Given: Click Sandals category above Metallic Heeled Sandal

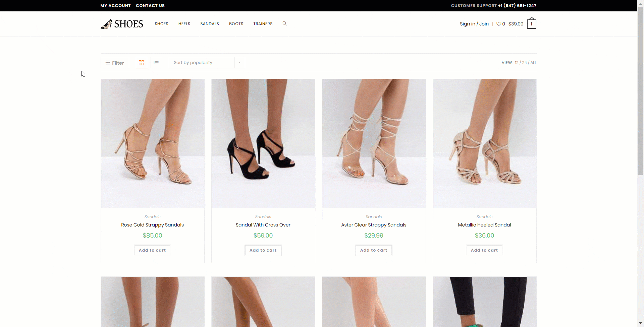Looking at the screenshot, I should (x=485, y=217).
